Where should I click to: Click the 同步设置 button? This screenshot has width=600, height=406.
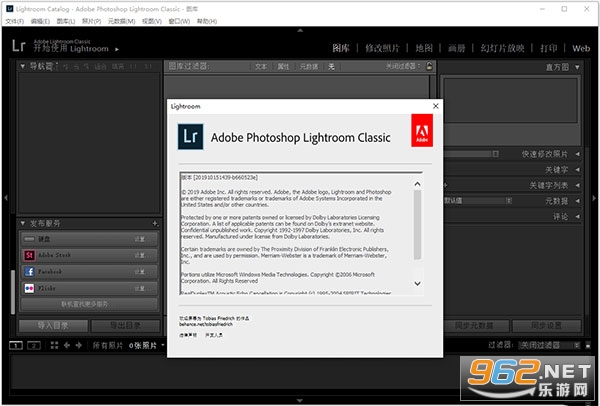pos(547,326)
